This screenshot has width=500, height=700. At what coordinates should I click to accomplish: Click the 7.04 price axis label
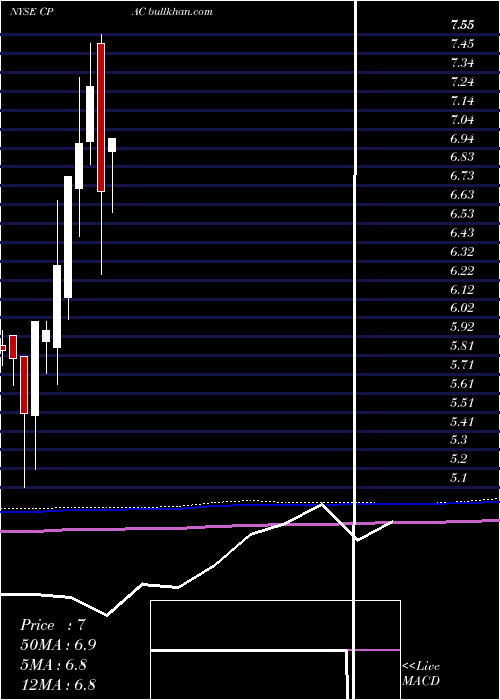point(462,120)
